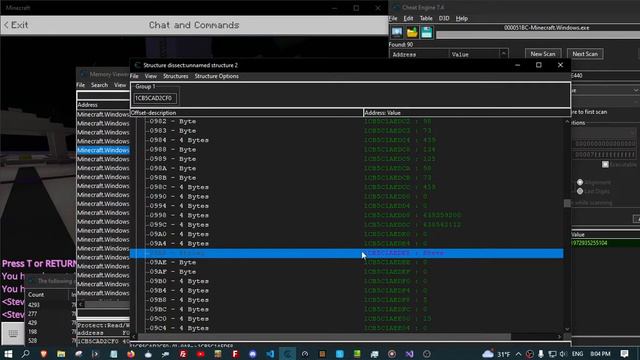This screenshot has height=360, width=640.
Task: Open Structure Options menu
Action: point(217,76)
